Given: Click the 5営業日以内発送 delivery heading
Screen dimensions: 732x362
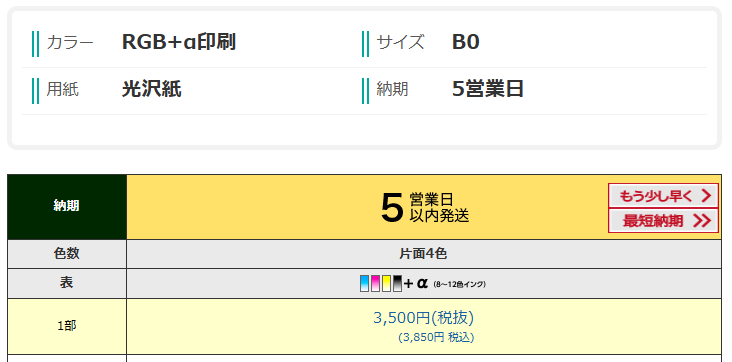Looking at the screenshot, I should 425,208.
